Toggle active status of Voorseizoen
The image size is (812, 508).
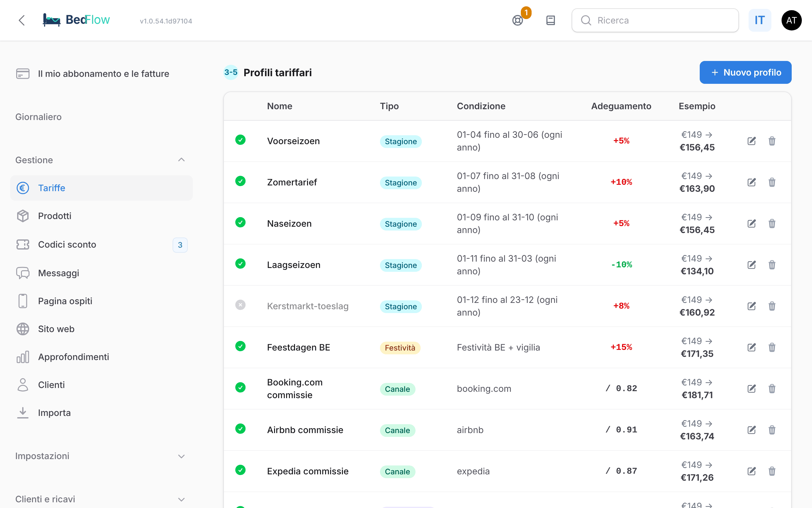[x=240, y=140]
